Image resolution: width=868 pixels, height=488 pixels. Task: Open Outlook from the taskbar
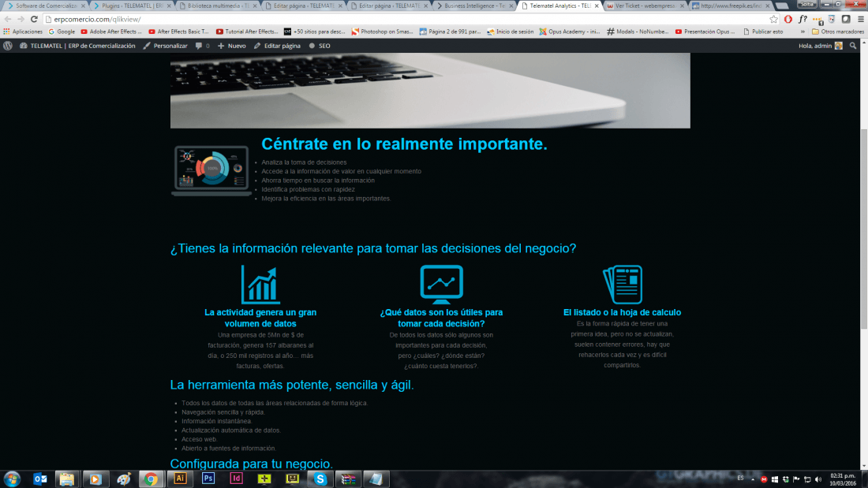click(40, 479)
